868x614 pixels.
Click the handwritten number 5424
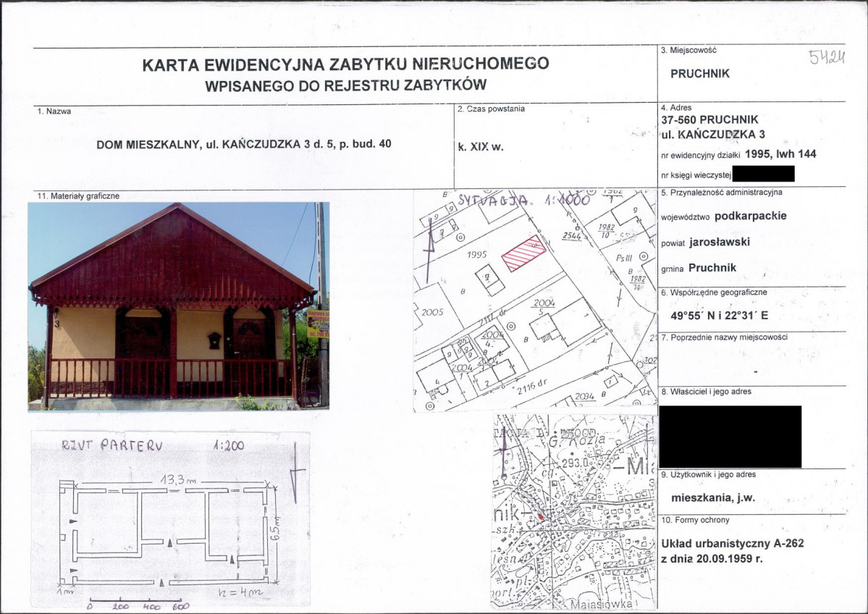(x=827, y=56)
